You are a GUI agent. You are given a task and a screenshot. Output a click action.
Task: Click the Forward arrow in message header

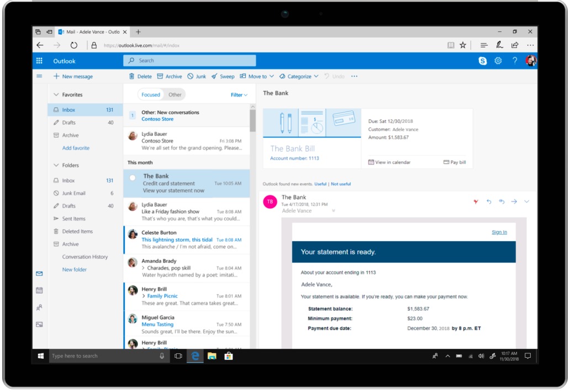(x=514, y=202)
